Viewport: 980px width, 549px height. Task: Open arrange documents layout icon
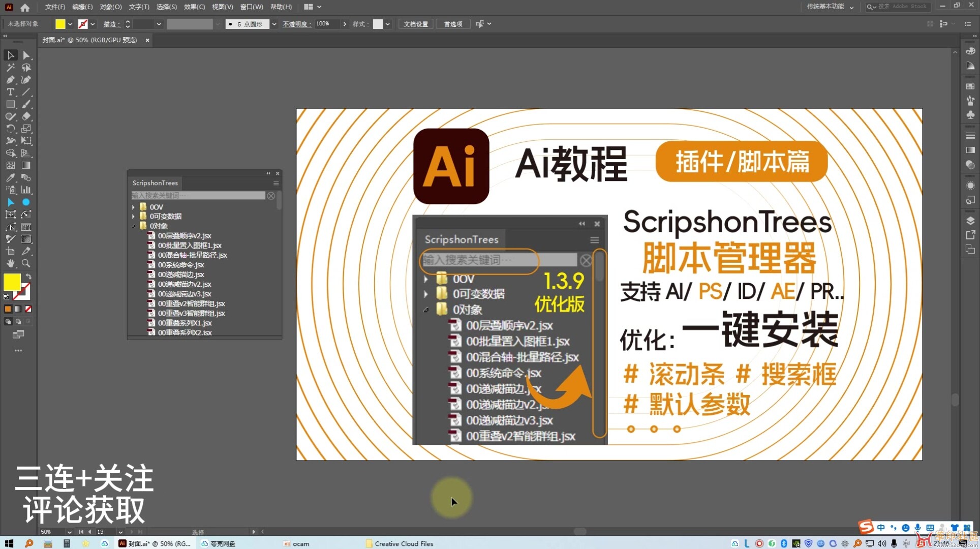pos(309,7)
